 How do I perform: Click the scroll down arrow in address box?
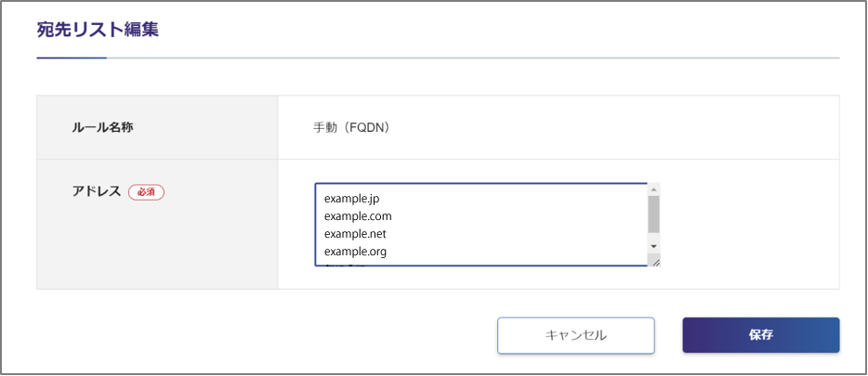tap(653, 246)
